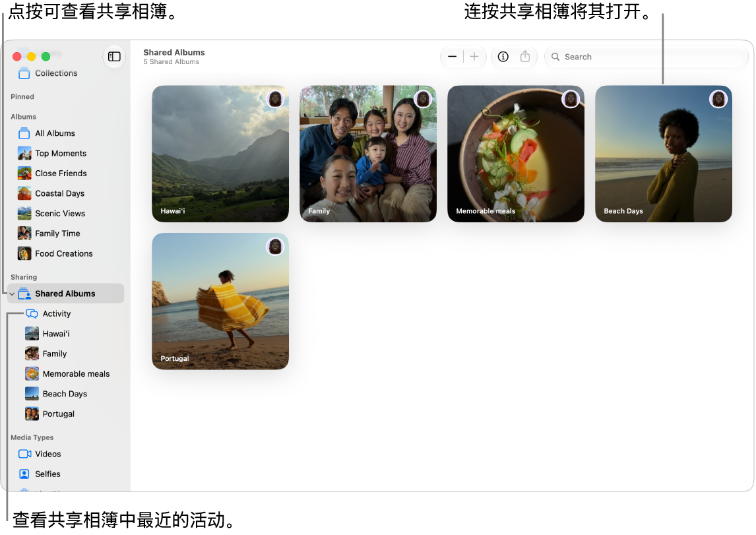Open the Top Moments album
The height and width of the screenshot is (535, 756).
(65, 153)
